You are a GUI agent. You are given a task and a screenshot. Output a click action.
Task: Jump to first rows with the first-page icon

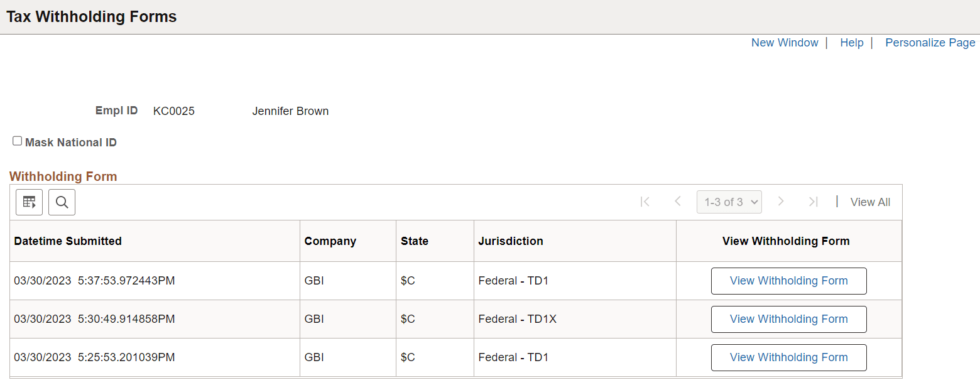[x=645, y=202]
